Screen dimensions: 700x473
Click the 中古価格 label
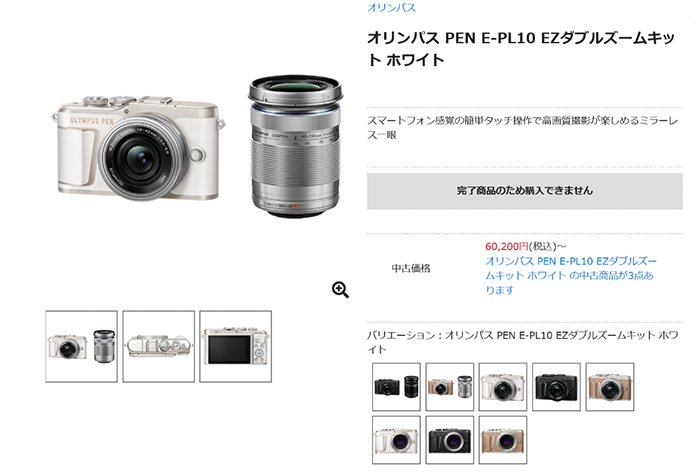point(411,268)
